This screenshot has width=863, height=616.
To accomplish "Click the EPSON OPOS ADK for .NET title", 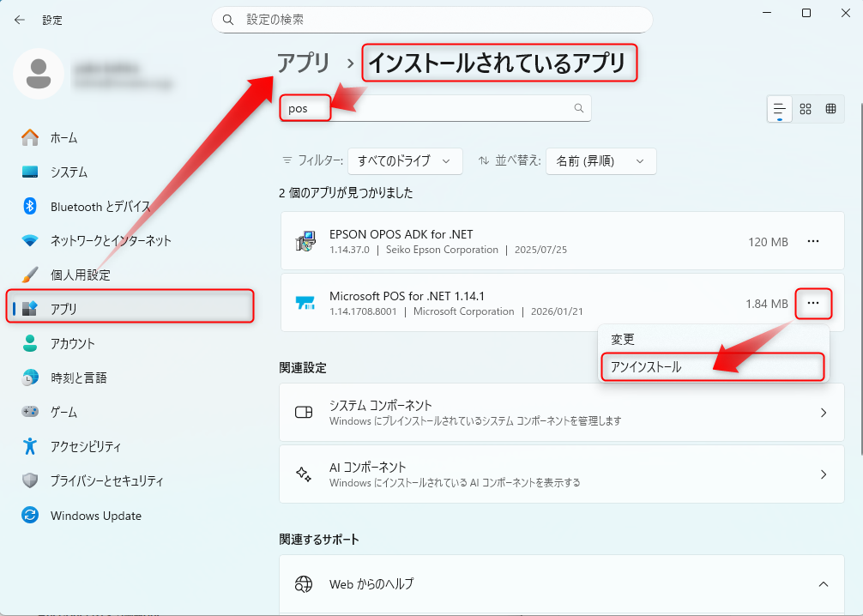I will [x=401, y=234].
